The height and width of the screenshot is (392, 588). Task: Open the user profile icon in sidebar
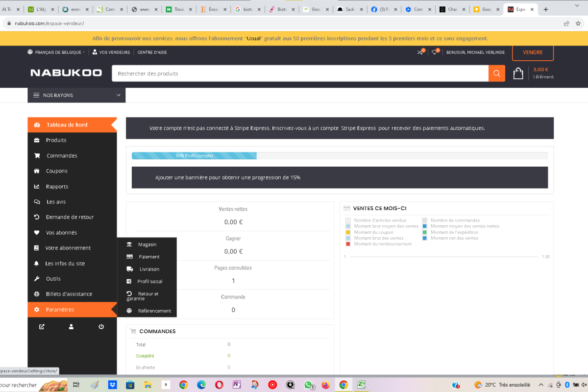point(72,327)
